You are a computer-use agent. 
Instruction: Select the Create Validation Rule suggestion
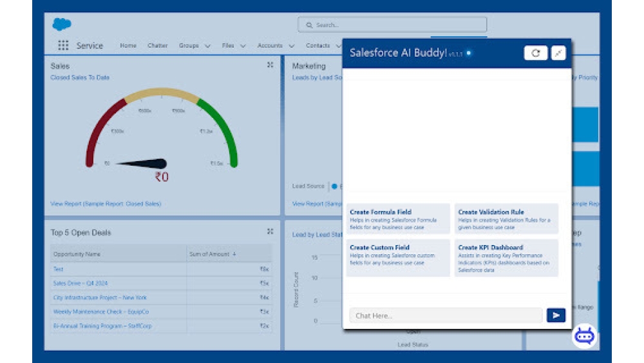click(506, 219)
